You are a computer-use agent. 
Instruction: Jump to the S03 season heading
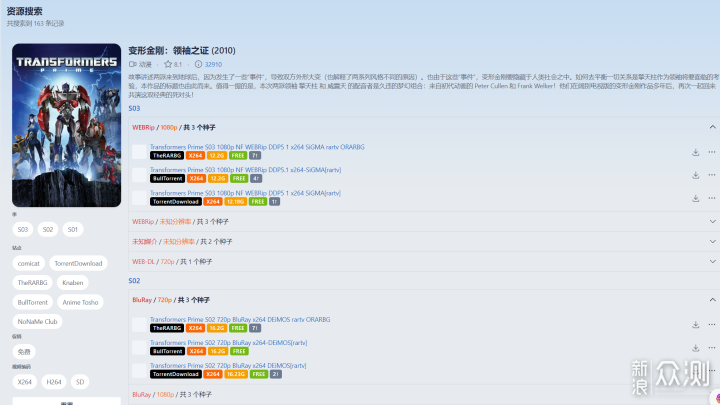(134, 108)
